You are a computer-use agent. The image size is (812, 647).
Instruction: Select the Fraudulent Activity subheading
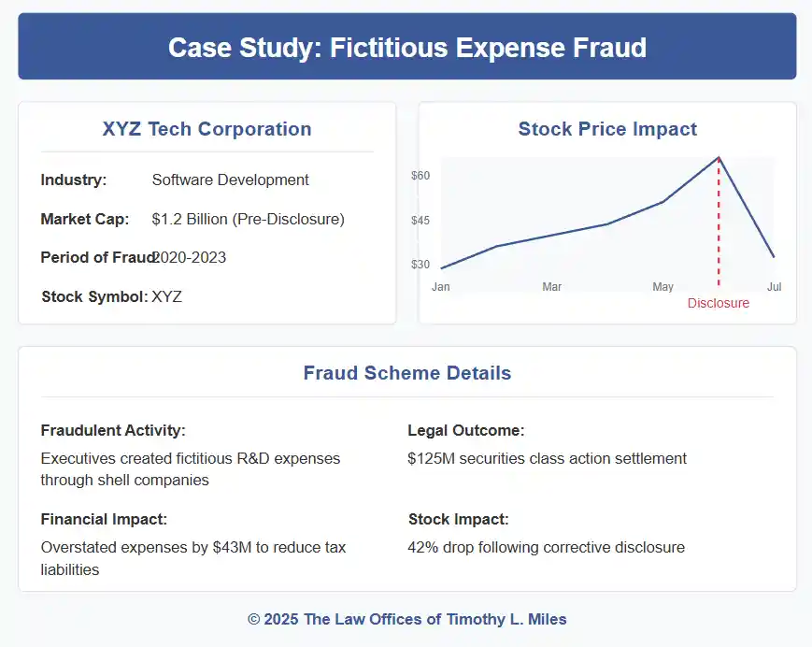pyautogui.click(x=113, y=430)
